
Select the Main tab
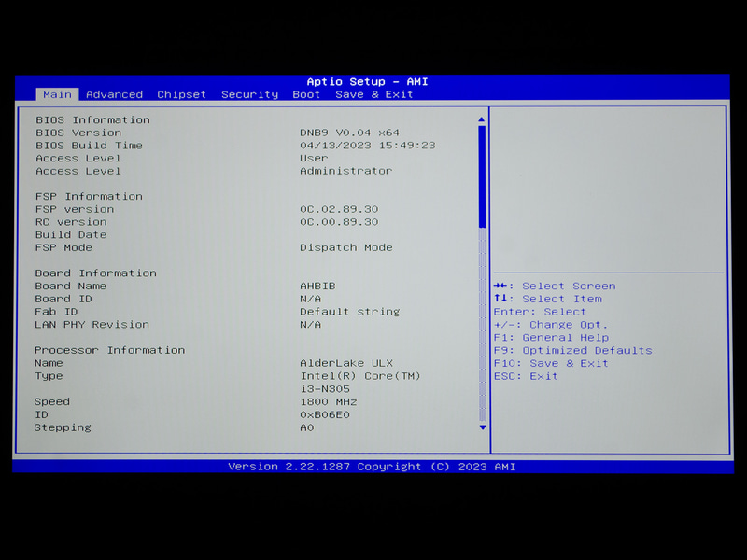pos(57,94)
